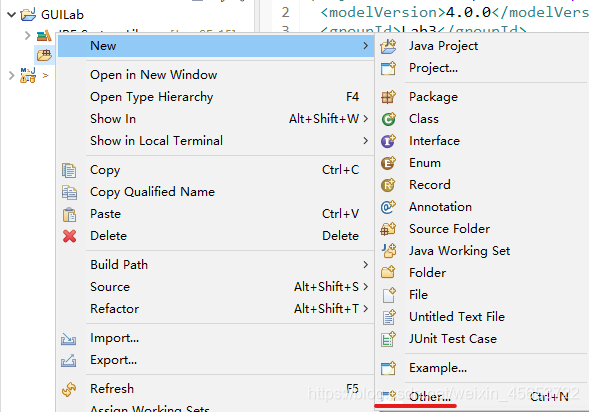589x412 pixels.
Task: Open the Source submenu arrow
Action: tap(365, 287)
